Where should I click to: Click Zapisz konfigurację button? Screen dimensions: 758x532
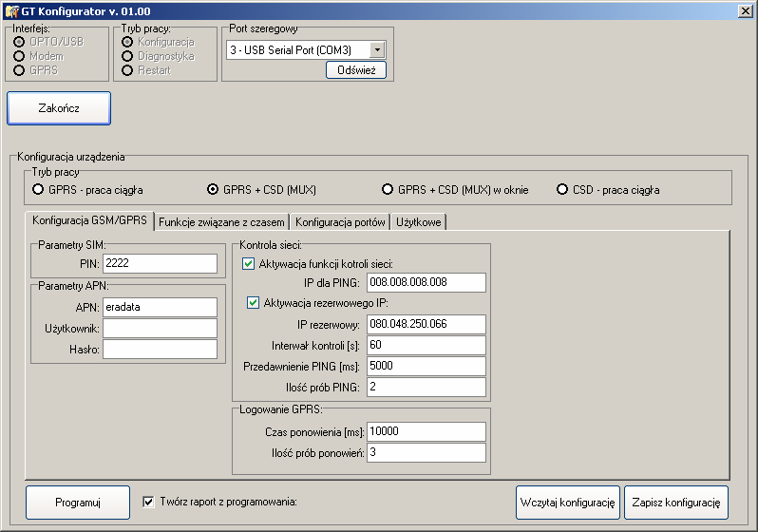point(676,503)
